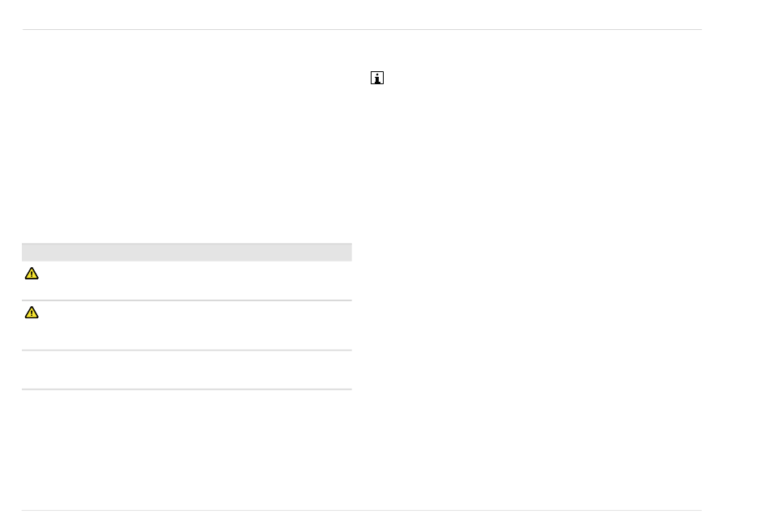The image size is (769, 532).
Task: Click the gray table header bar
Action: [x=186, y=252]
